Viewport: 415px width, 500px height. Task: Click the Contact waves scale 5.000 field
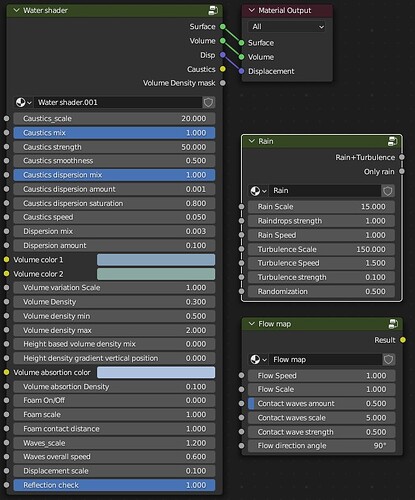322,418
